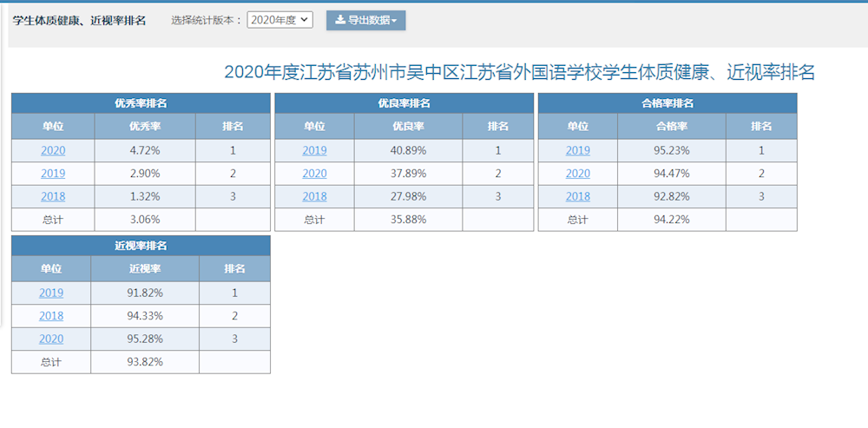Select the 92.82% 合格率 cell
868x428 pixels.
tap(672, 196)
